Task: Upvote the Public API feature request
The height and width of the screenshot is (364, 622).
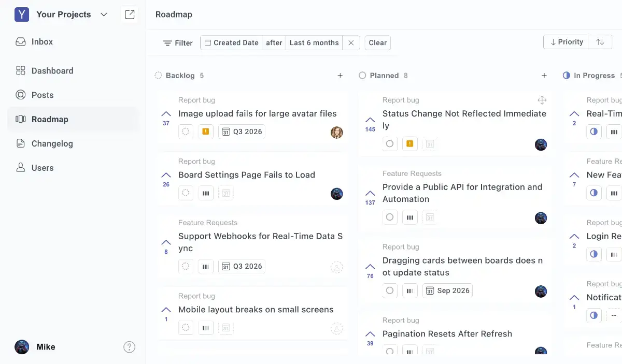Action: [x=370, y=198]
